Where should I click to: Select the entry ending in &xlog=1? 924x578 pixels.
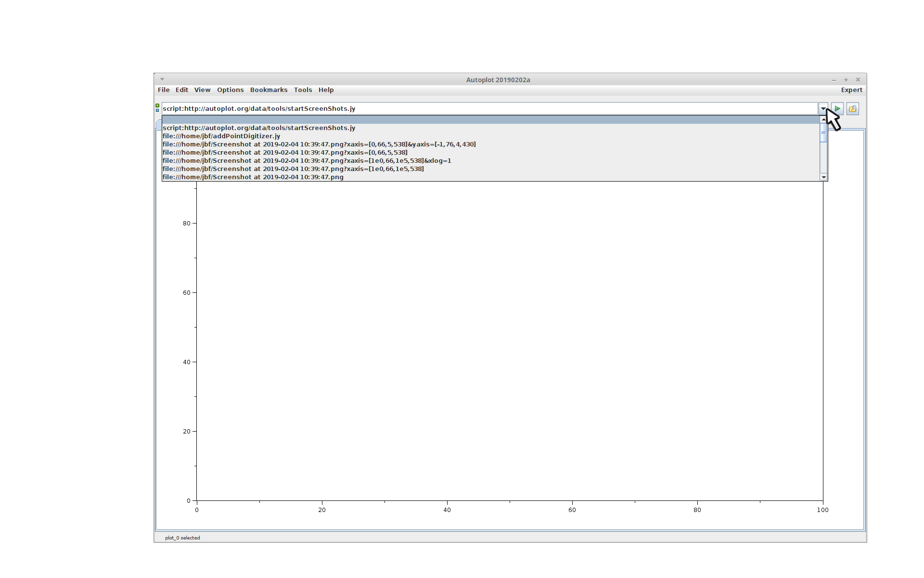coord(491,161)
